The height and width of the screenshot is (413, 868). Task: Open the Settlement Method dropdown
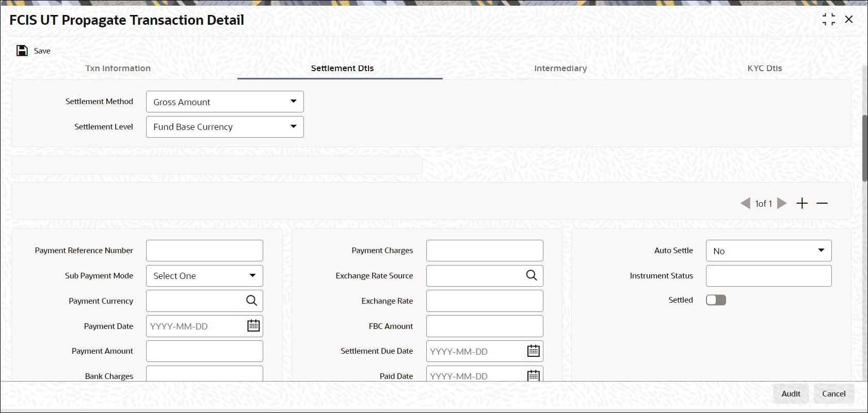pyautogui.click(x=225, y=102)
